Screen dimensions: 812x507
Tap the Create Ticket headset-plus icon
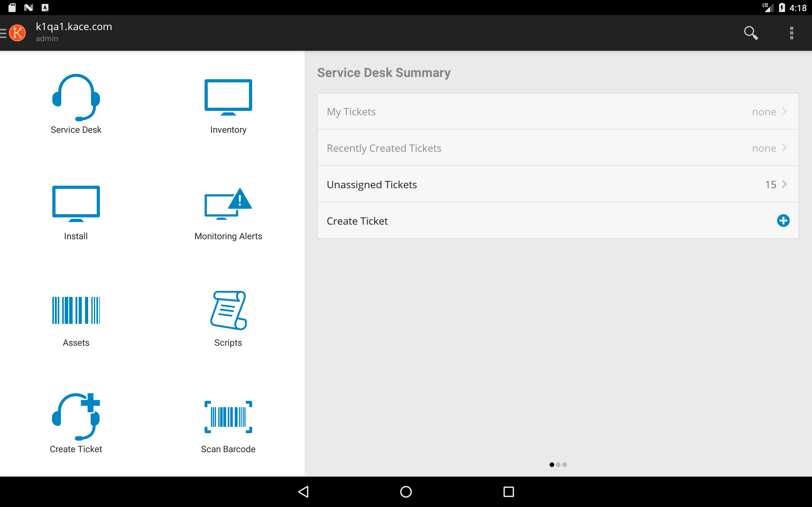(x=76, y=416)
